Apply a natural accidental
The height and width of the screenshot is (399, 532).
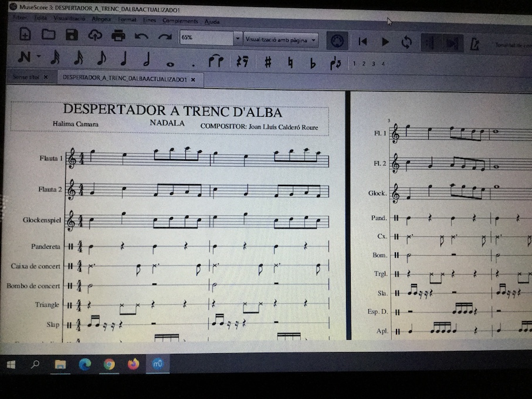pos(290,63)
